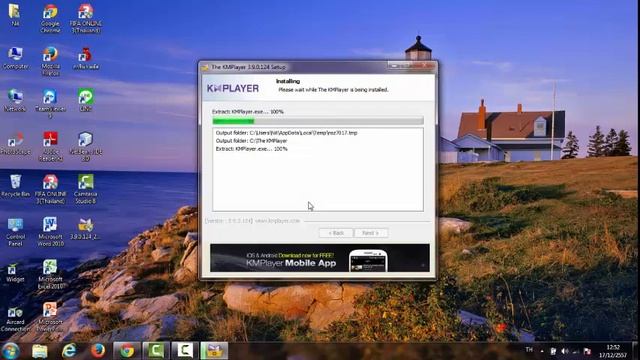Launch Internet Explorer from the taskbar

[x=69, y=351]
